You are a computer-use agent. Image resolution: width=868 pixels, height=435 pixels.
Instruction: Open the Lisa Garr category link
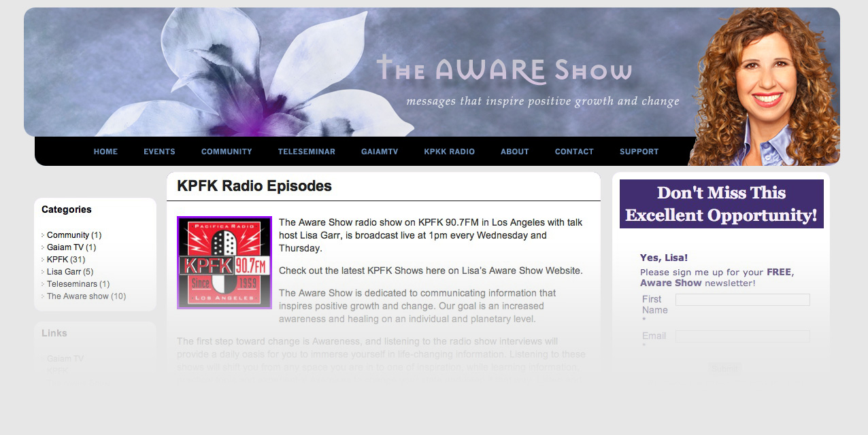coord(64,272)
